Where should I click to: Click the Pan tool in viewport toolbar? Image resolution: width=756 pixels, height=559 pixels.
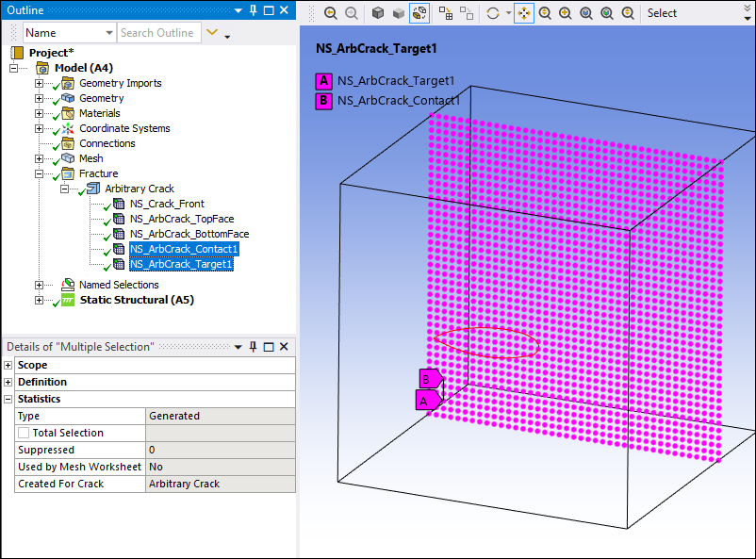(525, 13)
